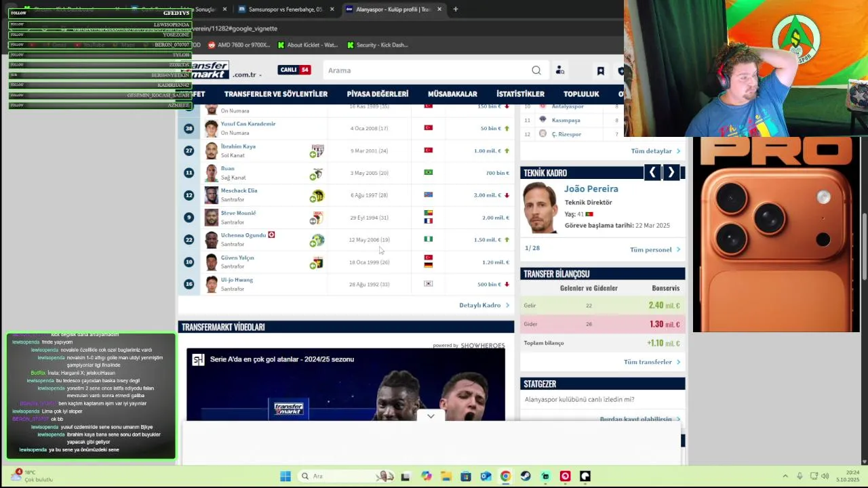The height and width of the screenshot is (488, 868).
Task: Collapse the video with the down chevron
Action: click(x=431, y=416)
